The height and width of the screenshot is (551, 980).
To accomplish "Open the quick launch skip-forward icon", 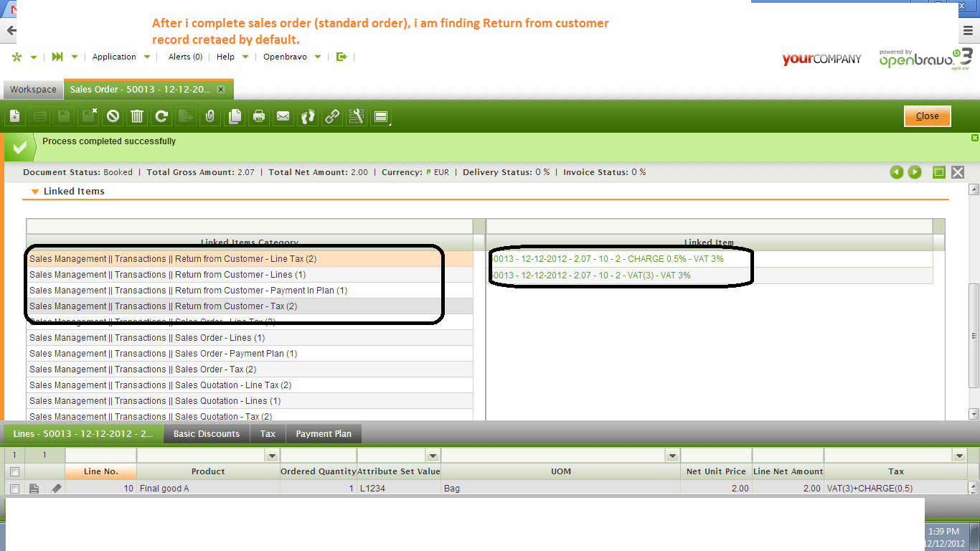I will [57, 57].
